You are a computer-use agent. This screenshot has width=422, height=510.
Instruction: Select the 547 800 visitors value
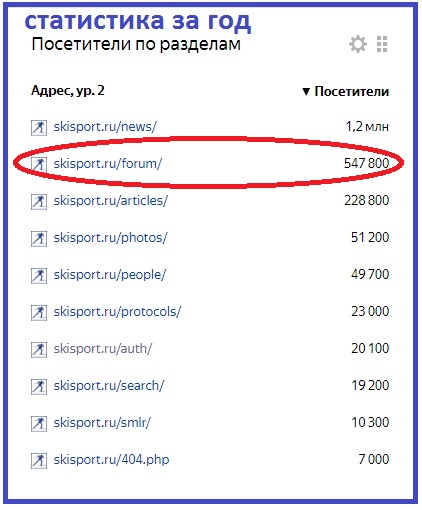[366, 163]
